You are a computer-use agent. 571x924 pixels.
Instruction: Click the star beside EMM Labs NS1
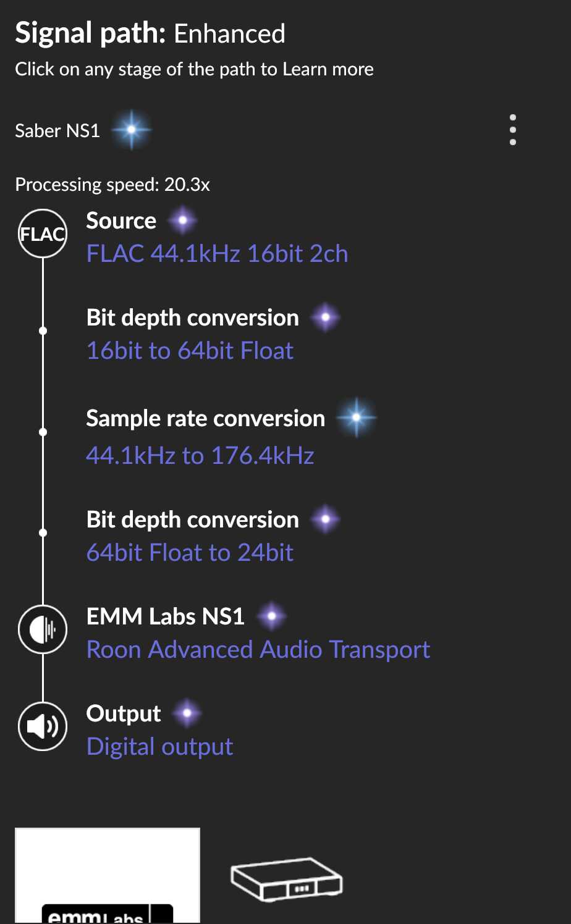(271, 616)
